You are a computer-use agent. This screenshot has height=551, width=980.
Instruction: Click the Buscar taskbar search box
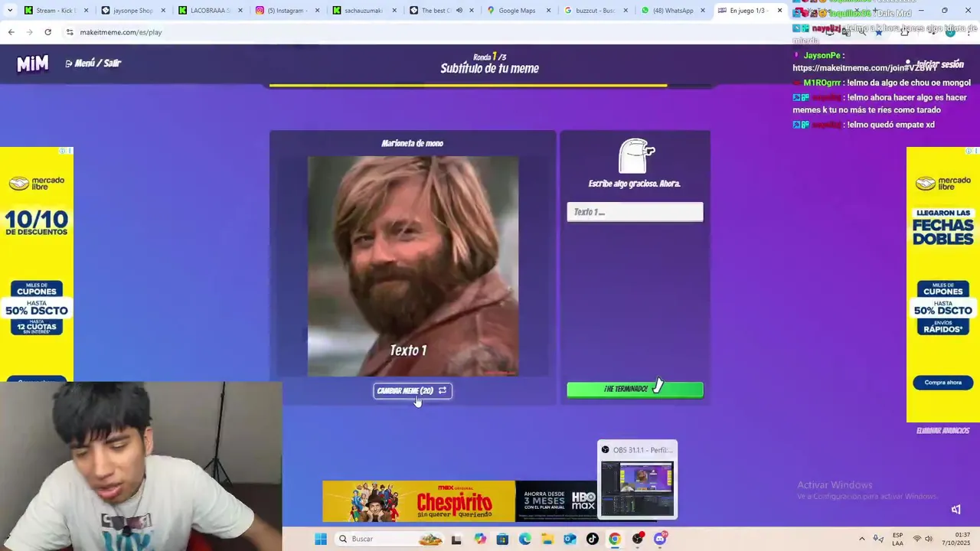coord(390,539)
